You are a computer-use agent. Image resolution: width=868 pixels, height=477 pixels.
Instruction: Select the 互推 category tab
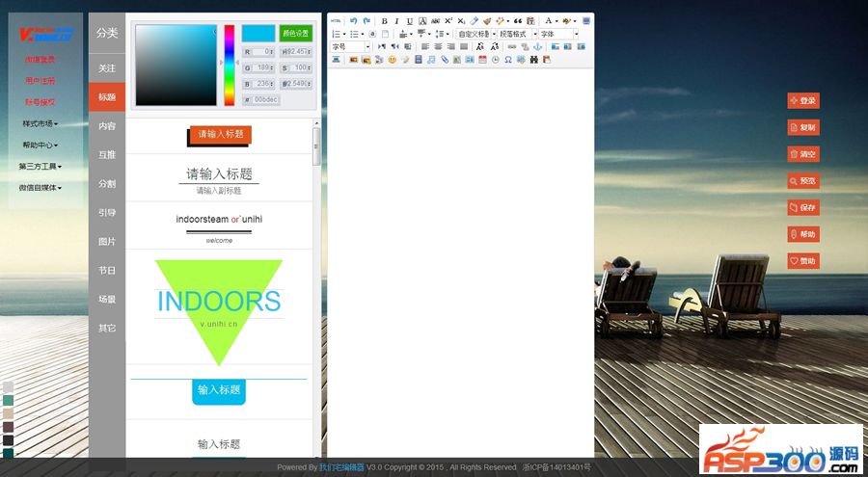pyautogui.click(x=107, y=154)
